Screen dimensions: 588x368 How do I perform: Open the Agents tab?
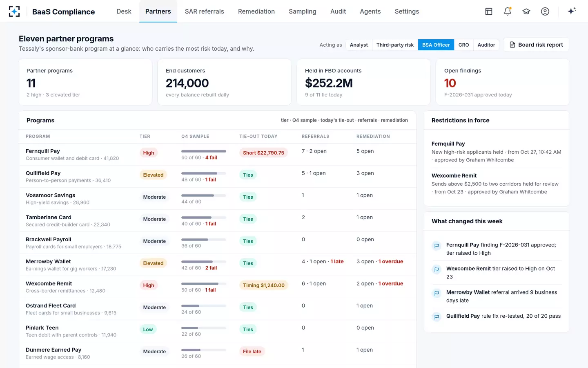pyautogui.click(x=370, y=11)
